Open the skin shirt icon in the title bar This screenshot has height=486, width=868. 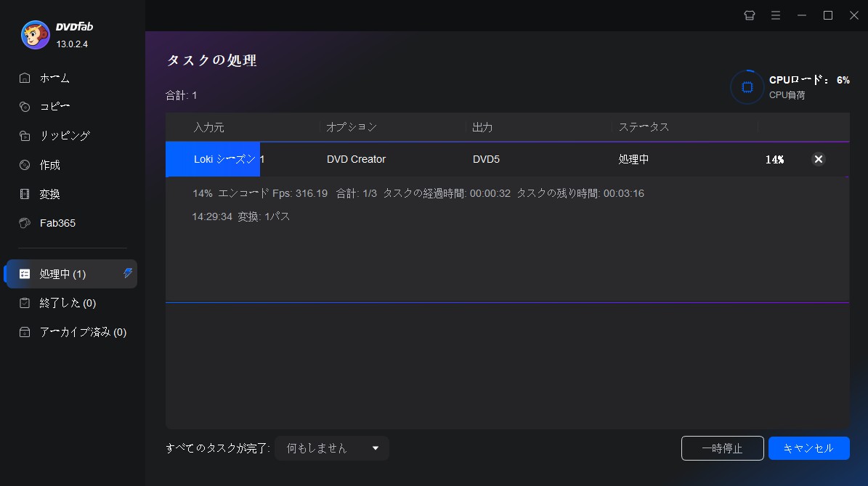point(749,15)
